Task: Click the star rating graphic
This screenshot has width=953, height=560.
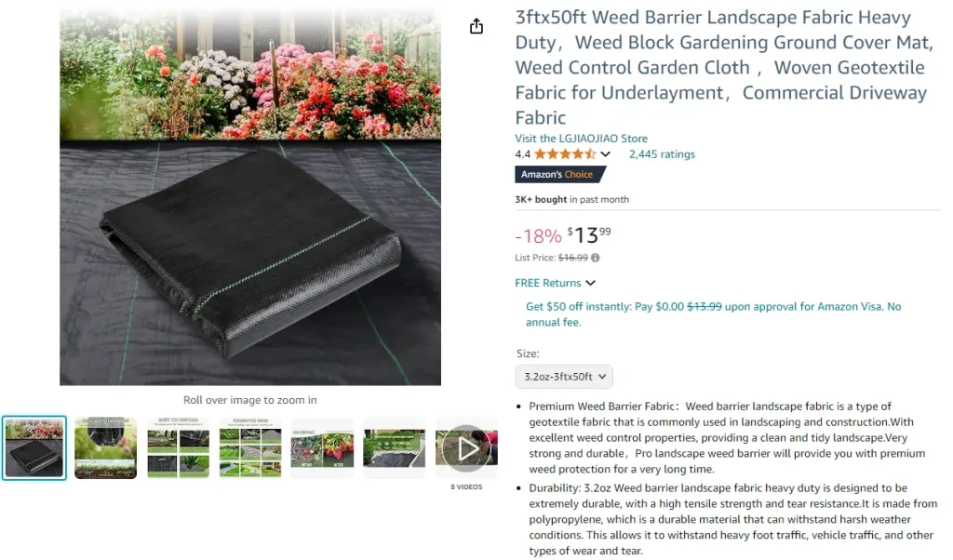Action: pos(565,154)
